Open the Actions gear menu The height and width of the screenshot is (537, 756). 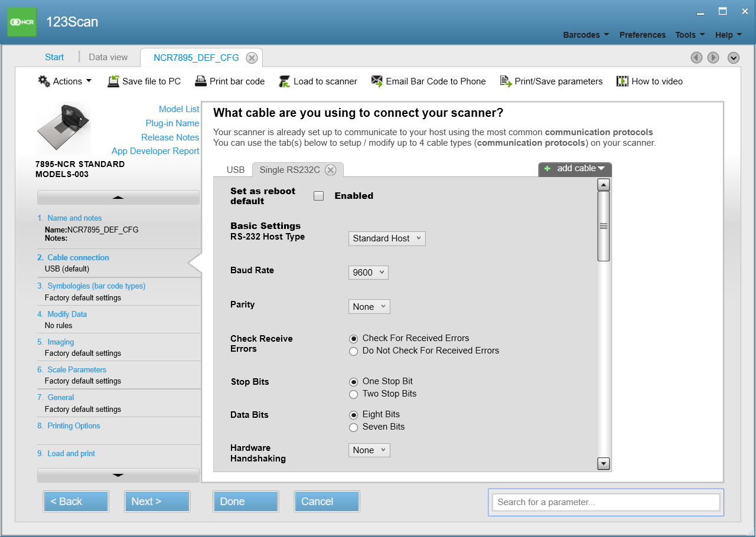tap(65, 81)
